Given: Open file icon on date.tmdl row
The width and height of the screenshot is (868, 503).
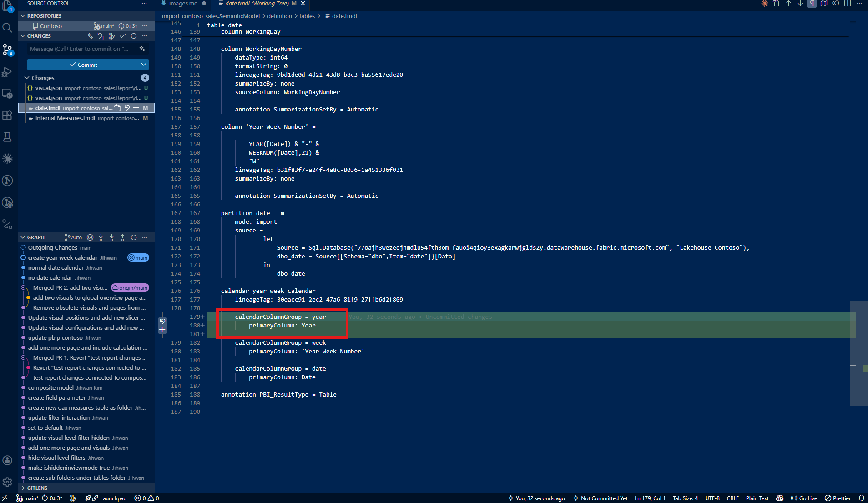Looking at the screenshot, I should [117, 108].
